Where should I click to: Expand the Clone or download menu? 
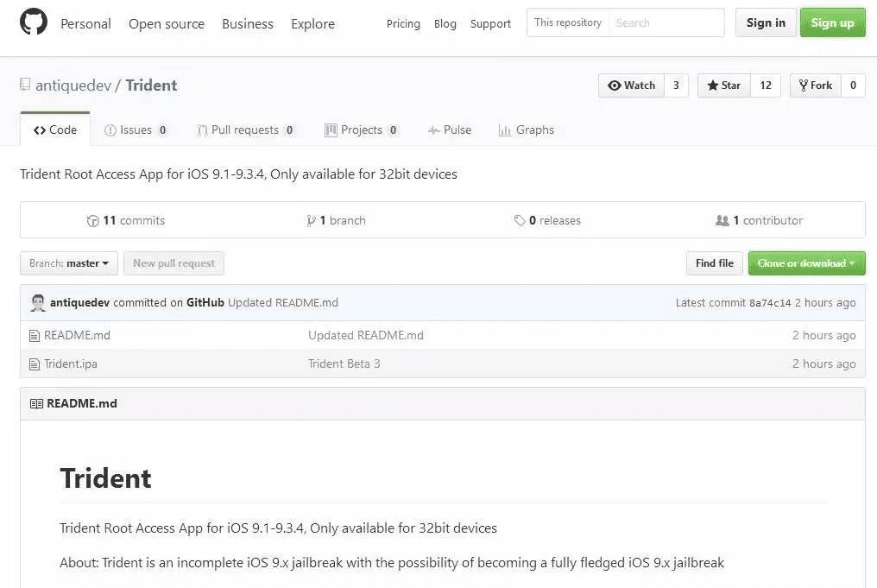806,263
